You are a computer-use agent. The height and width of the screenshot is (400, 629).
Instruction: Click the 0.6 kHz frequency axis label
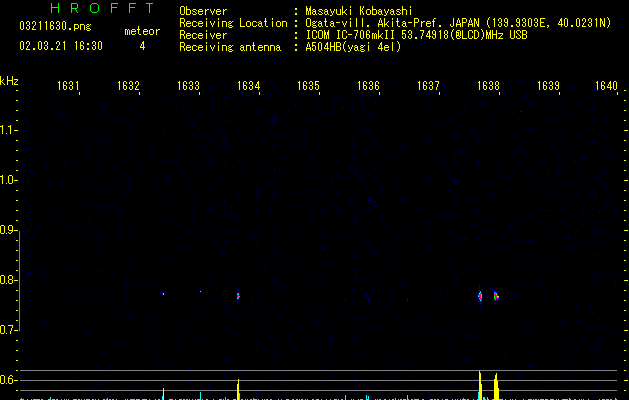point(8,380)
